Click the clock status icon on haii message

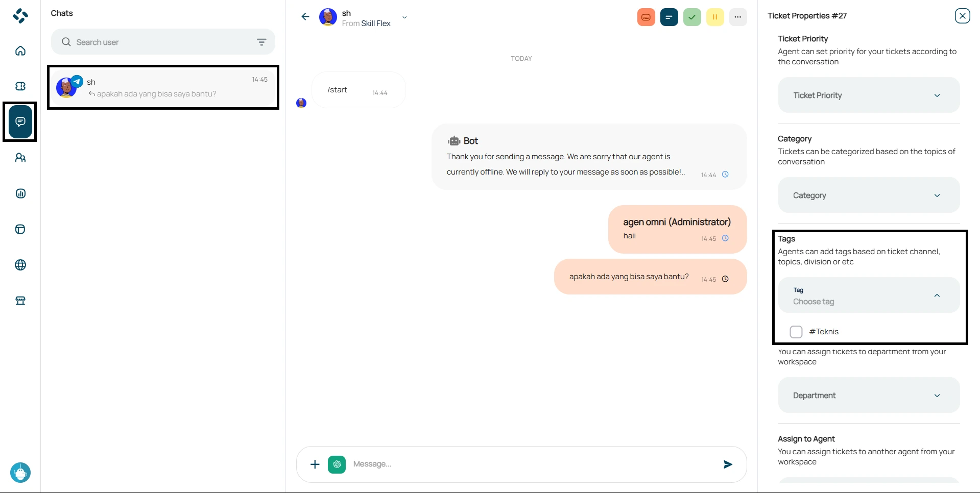725,238
